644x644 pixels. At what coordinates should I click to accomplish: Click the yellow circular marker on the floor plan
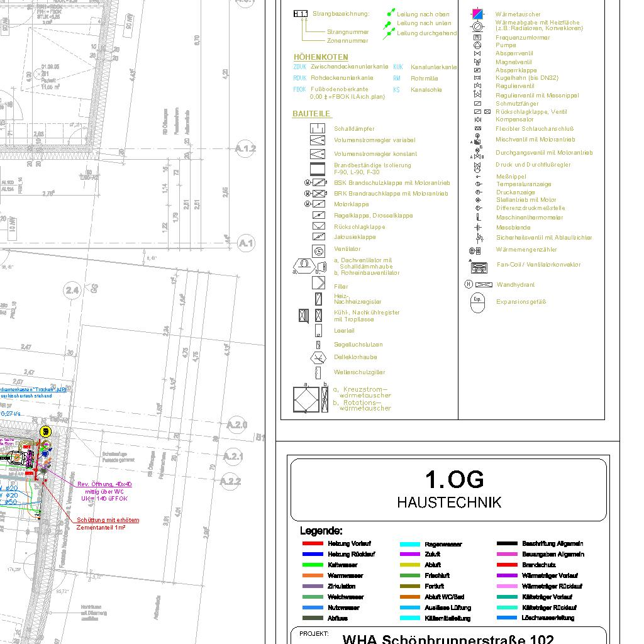(x=45, y=431)
